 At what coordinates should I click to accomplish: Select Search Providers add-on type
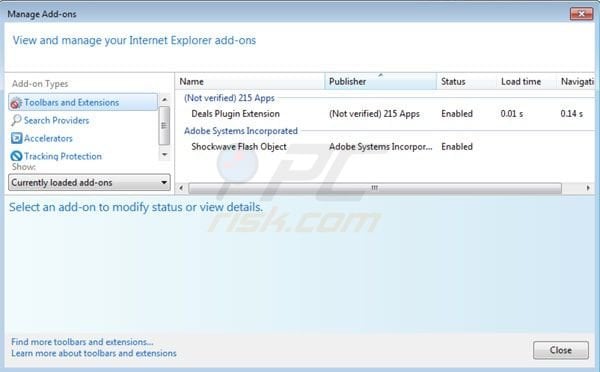click(x=56, y=120)
